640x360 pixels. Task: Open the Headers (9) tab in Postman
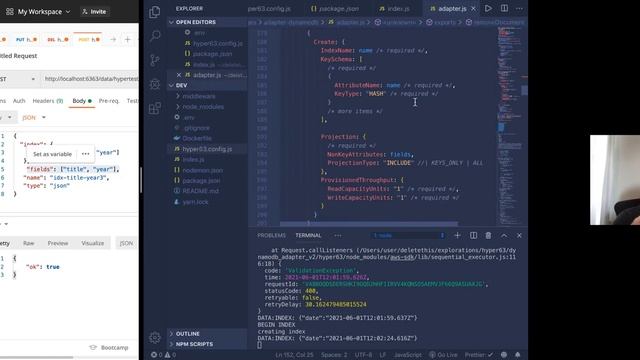(x=48, y=101)
